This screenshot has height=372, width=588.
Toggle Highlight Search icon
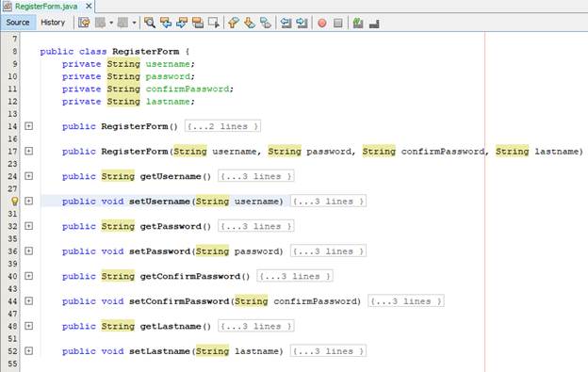[x=198, y=23]
